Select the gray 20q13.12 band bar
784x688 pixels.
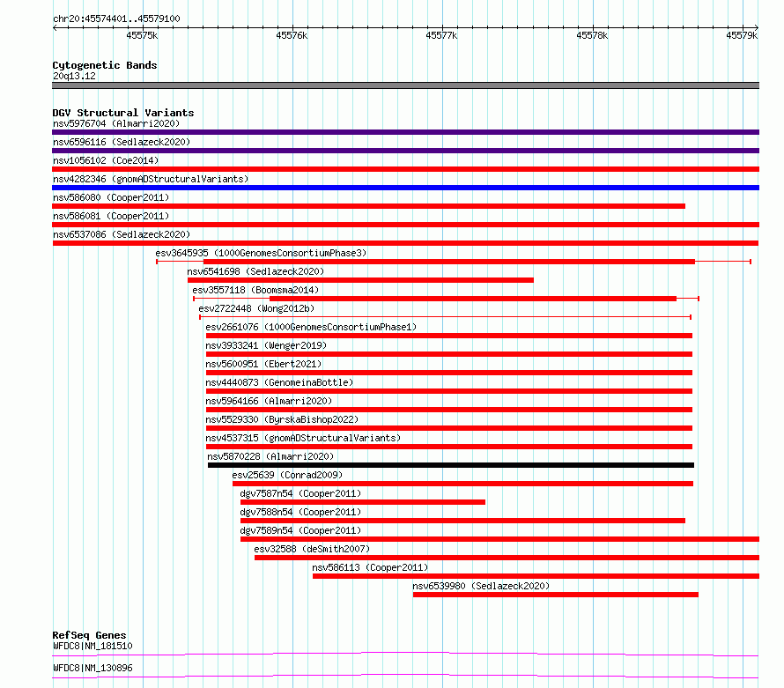tap(405, 85)
